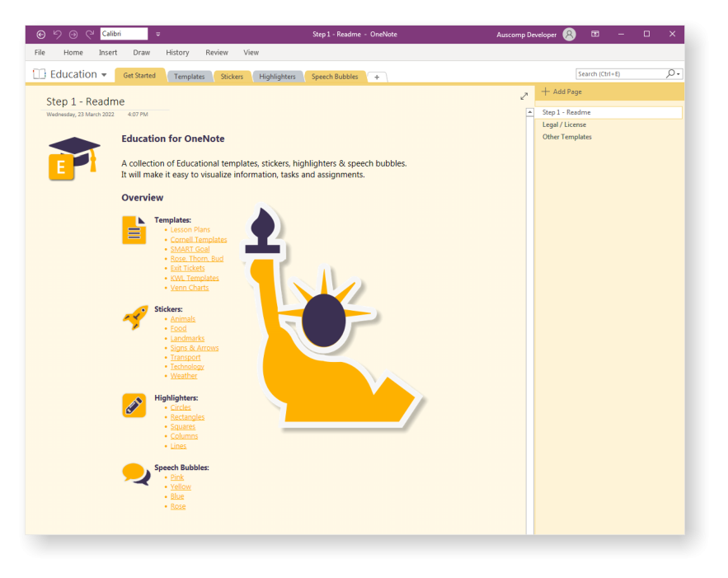The width and height of the screenshot is (728, 578).
Task: Open the Transport stickers link
Action: point(186,357)
